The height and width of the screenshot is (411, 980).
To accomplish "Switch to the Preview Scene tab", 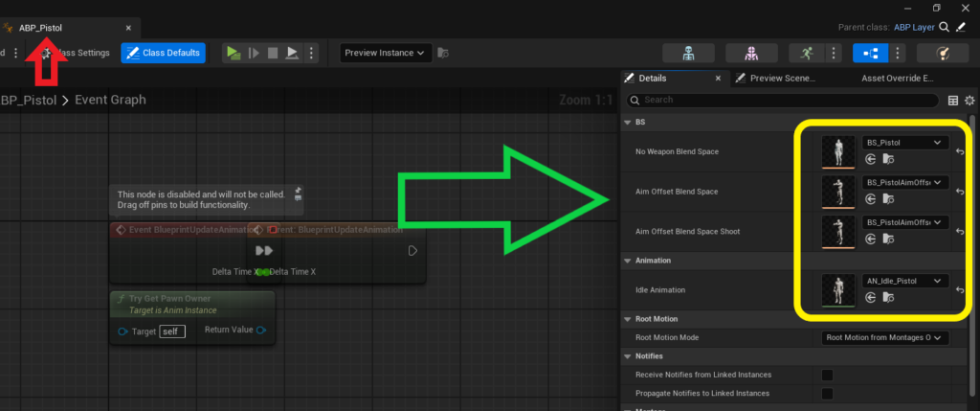I will 781,79.
